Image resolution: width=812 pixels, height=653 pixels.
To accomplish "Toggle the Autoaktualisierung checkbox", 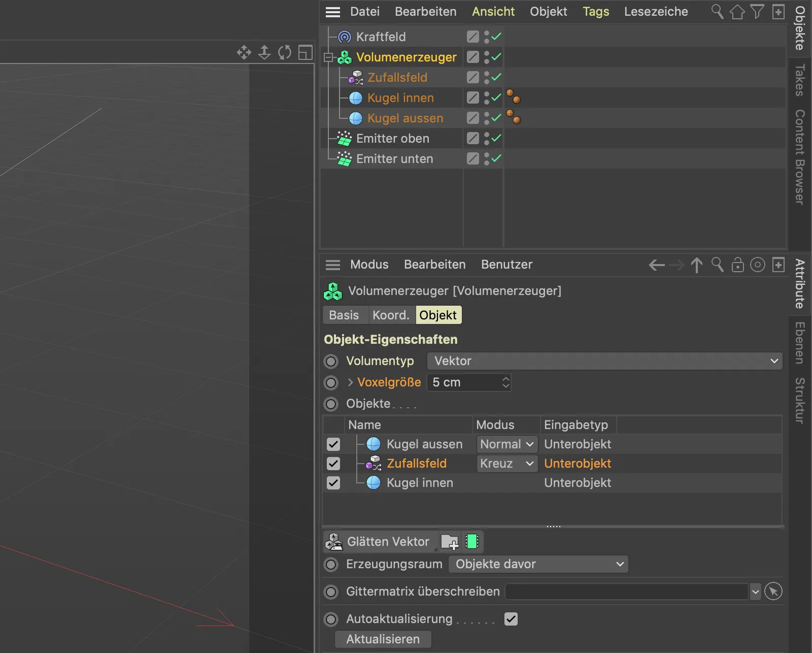I will pyautogui.click(x=511, y=619).
